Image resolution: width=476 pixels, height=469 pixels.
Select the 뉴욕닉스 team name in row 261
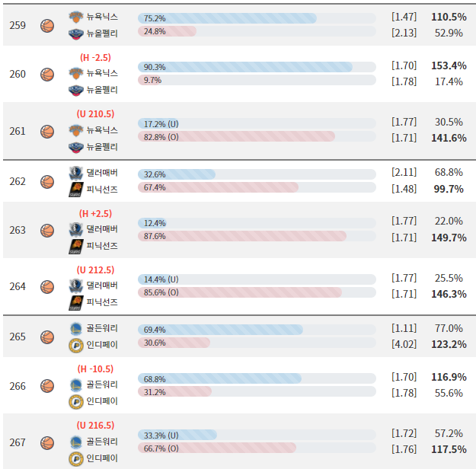[102, 130]
